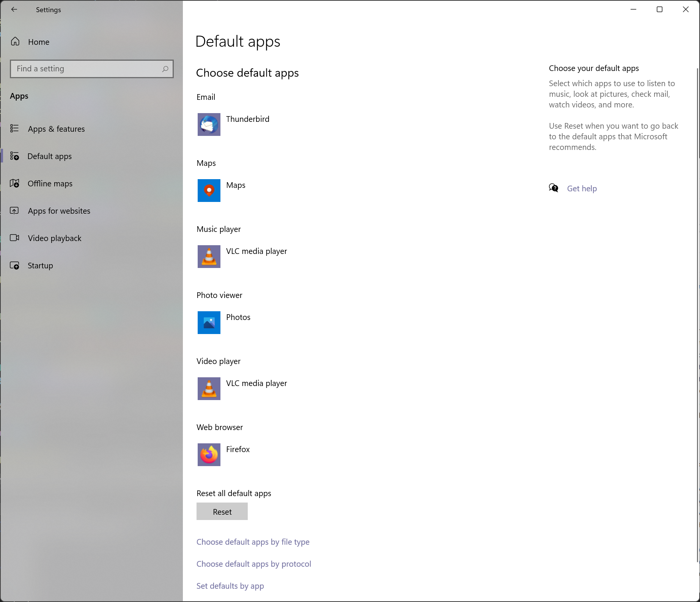Switch to Apps & features section
Image resolution: width=700 pixels, height=602 pixels.
(x=56, y=129)
